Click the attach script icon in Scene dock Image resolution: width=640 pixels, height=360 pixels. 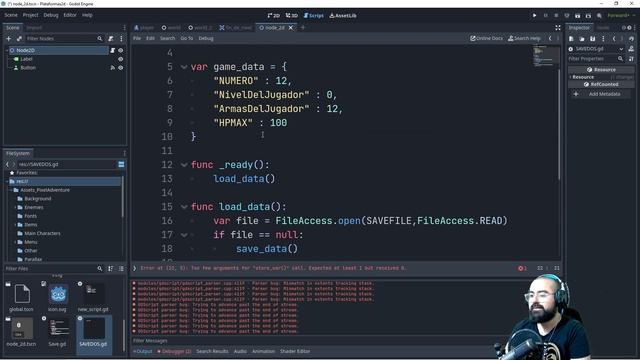tap(111, 38)
